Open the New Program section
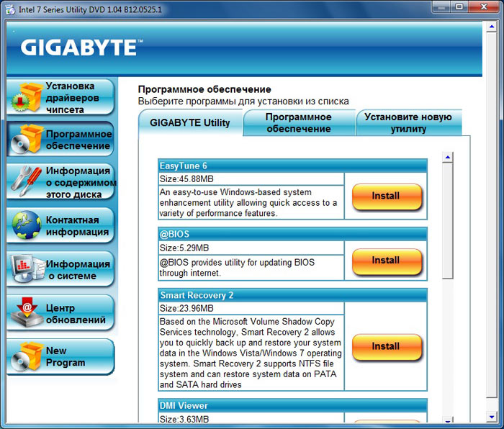Image resolution: width=504 pixels, height=429 pixels. coord(60,357)
